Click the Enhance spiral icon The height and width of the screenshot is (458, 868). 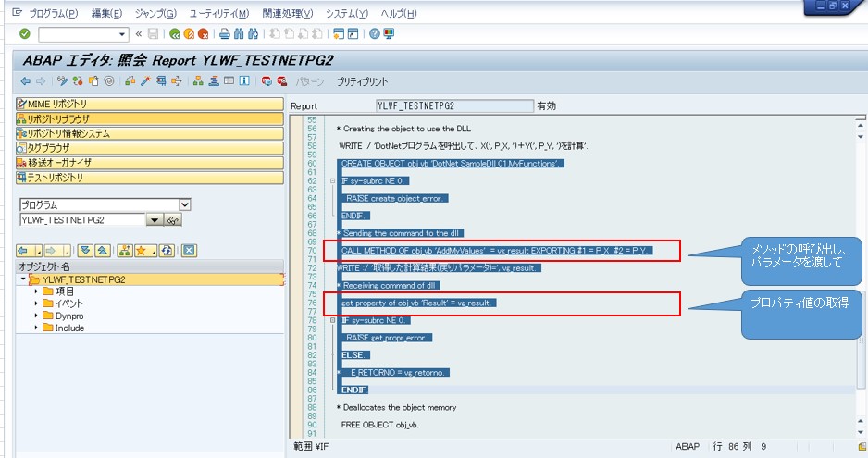(109, 81)
